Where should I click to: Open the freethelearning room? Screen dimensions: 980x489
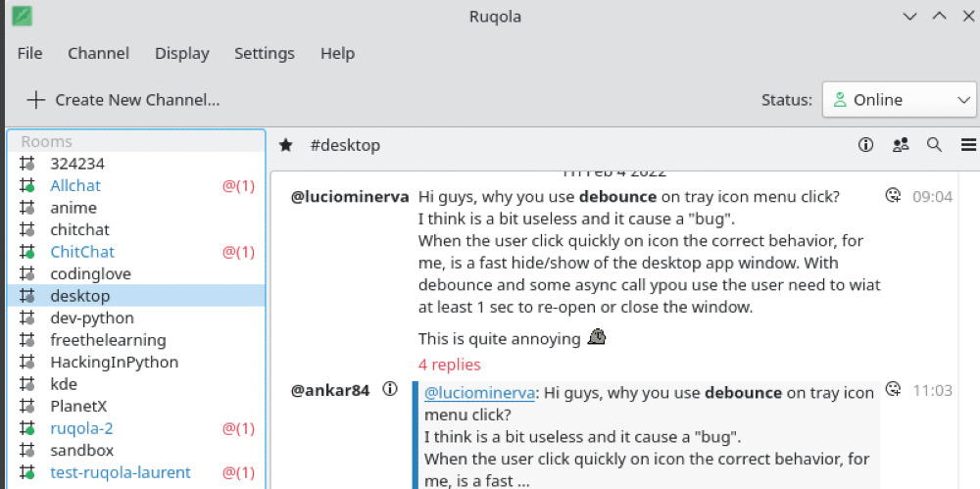[x=136, y=340]
